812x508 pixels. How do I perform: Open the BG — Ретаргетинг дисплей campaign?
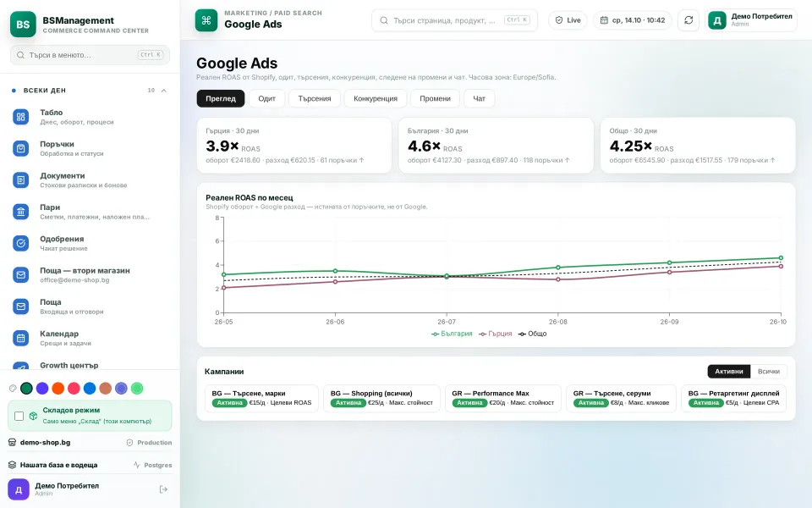(x=734, y=398)
